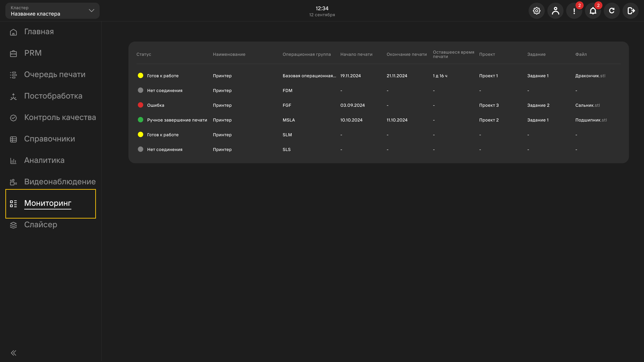Click the queue icon beside Очередь печати

click(x=13, y=75)
